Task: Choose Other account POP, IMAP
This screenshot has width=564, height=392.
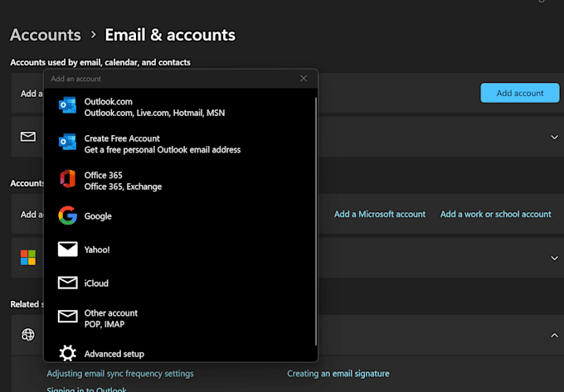Action: (x=180, y=318)
